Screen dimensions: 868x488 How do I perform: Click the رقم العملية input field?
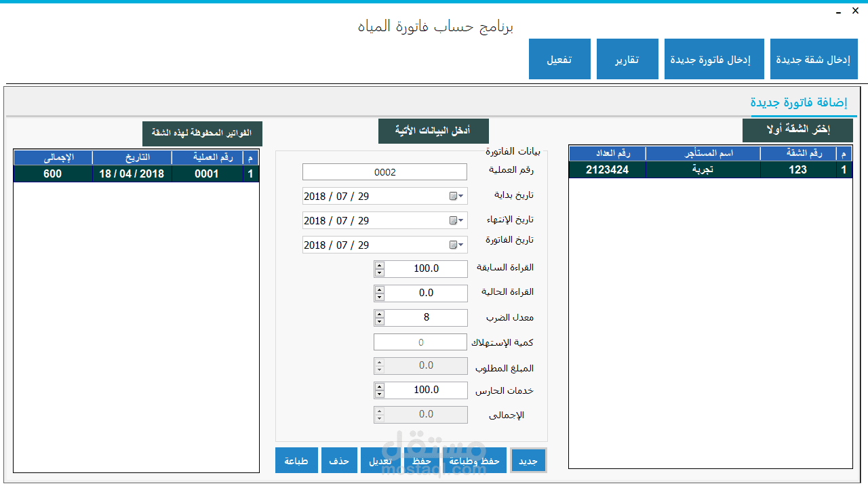(x=384, y=171)
